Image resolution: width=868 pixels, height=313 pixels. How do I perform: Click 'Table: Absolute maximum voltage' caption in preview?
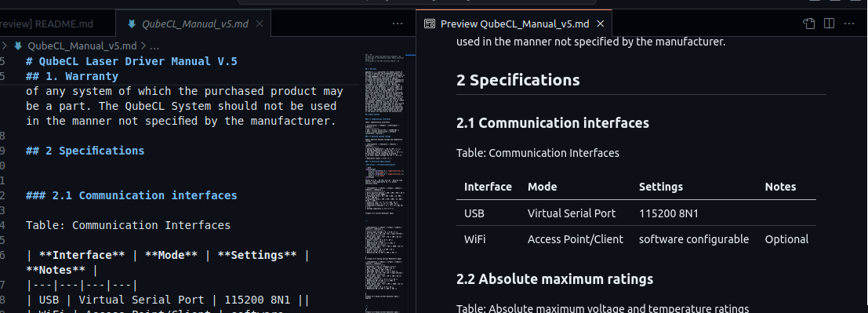pyautogui.click(x=602, y=308)
